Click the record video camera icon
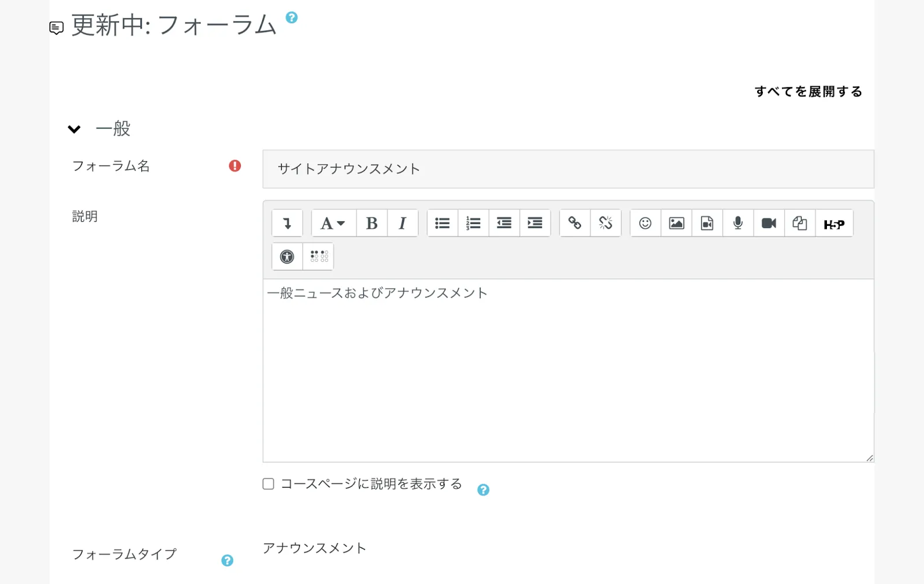The height and width of the screenshot is (584, 924). pyautogui.click(x=769, y=224)
